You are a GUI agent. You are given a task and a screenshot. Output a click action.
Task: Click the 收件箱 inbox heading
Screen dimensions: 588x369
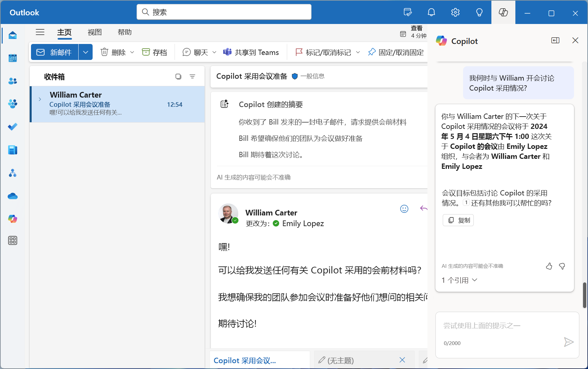tap(54, 77)
